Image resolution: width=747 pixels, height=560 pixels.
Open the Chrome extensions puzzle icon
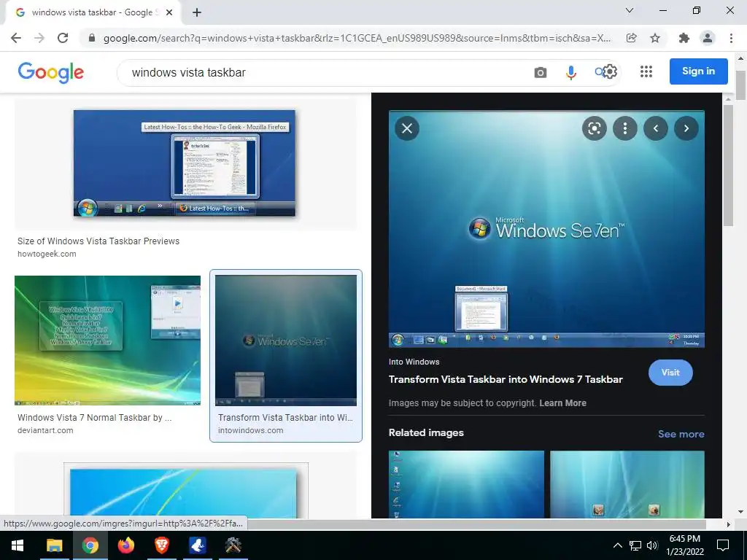(x=684, y=38)
